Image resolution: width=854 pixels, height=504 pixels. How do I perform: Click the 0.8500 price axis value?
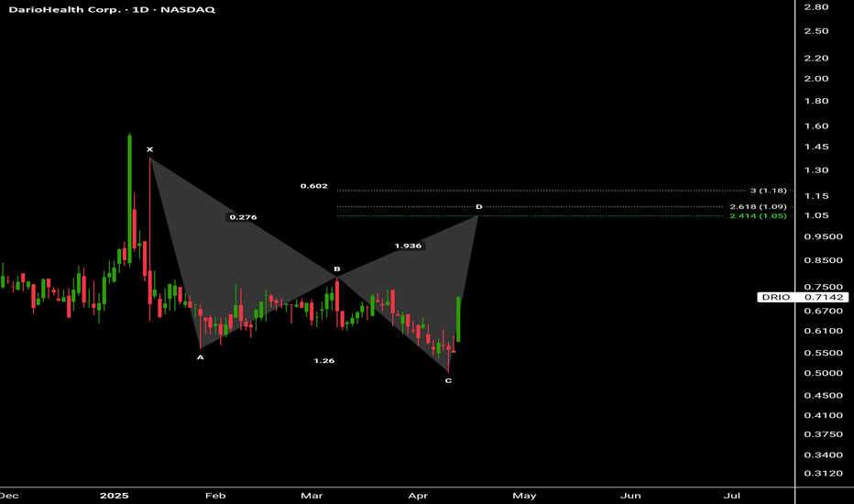coord(824,260)
